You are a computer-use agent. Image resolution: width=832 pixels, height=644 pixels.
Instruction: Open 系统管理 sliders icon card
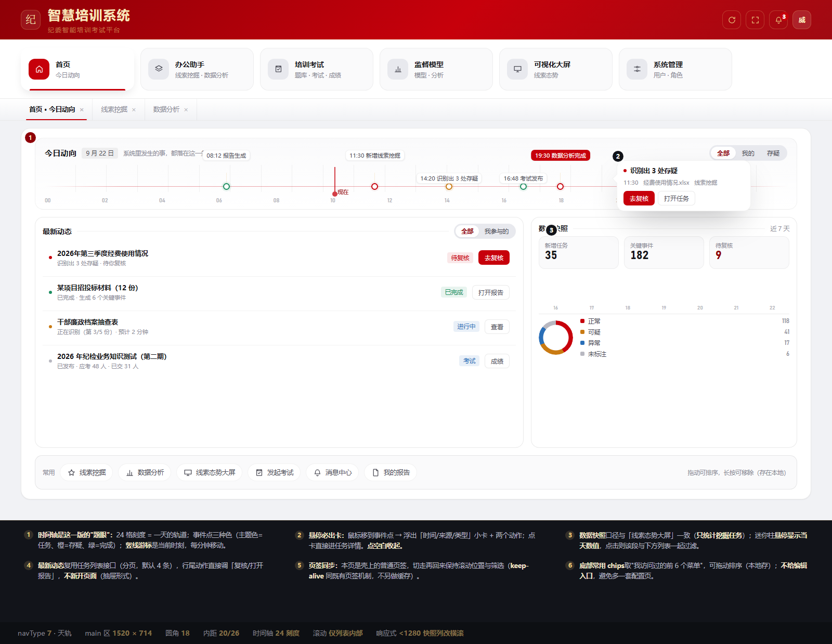tap(675, 69)
